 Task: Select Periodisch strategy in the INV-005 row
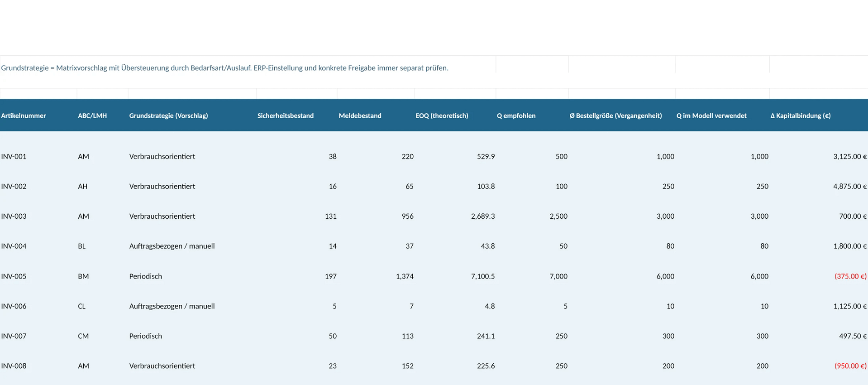[x=145, y=276]
